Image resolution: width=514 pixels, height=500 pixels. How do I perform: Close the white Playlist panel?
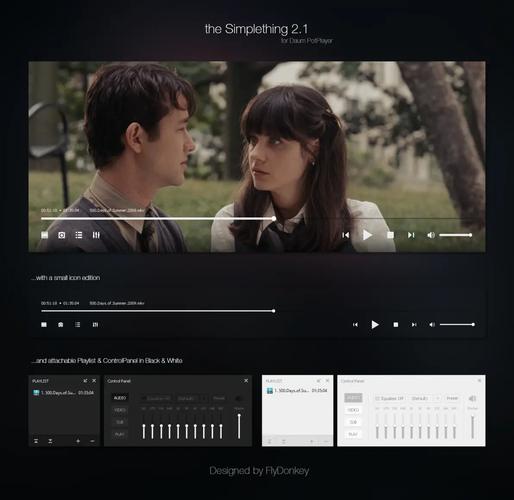pos(327,381)
